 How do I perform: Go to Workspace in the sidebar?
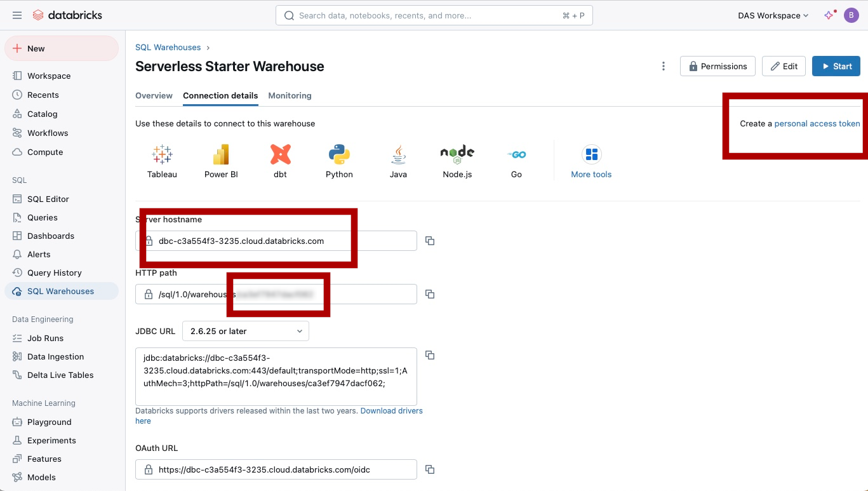61,76
